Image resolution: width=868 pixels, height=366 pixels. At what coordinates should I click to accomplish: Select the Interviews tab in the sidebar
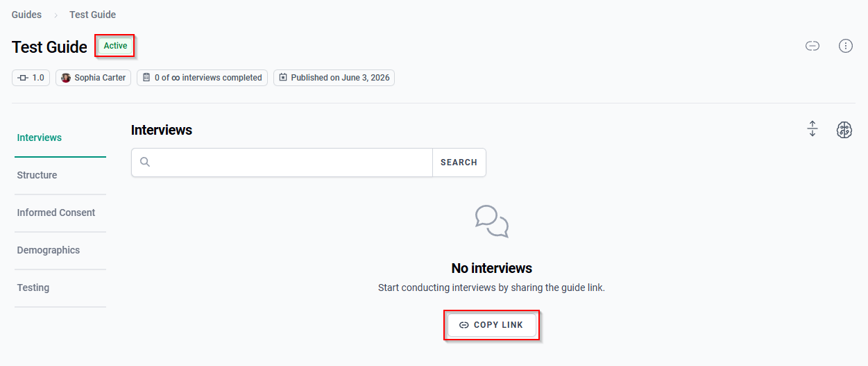[60, 138]
